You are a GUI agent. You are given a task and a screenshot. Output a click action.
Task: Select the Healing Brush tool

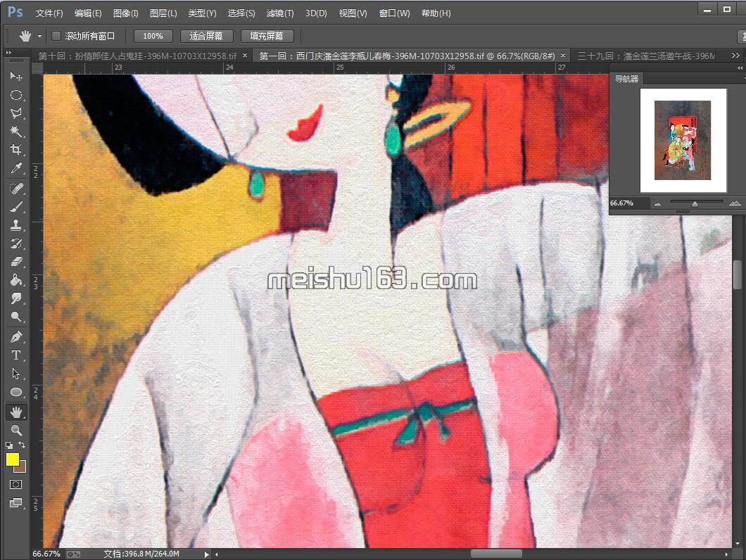(15, 189)
